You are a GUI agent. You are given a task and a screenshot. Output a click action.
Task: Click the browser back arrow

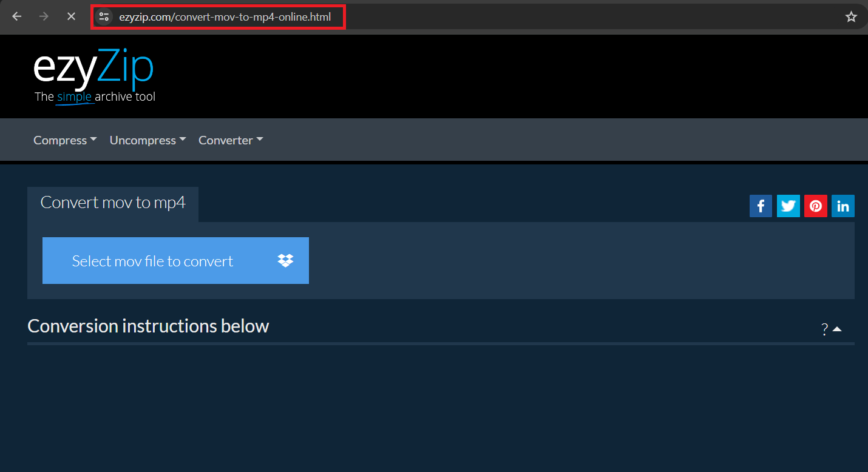click(16, 16)
